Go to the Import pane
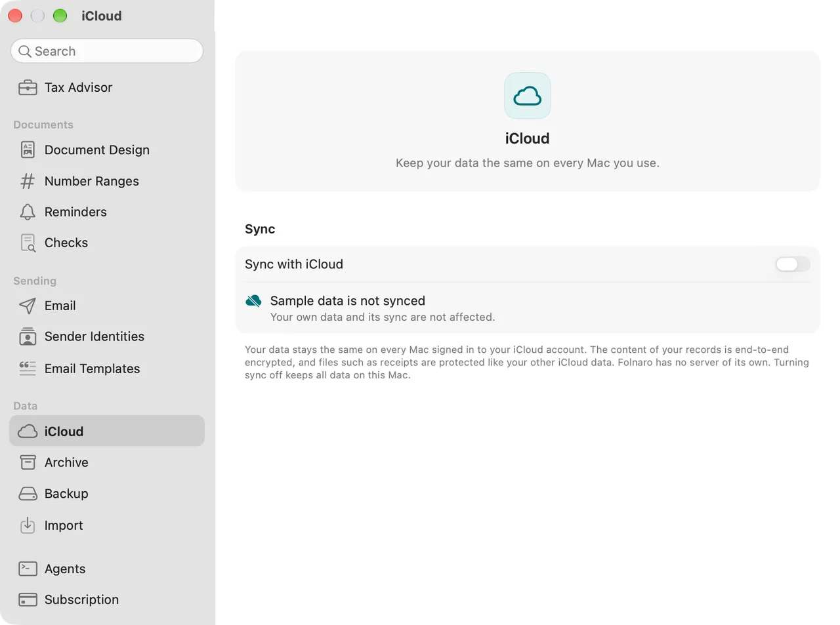Image resolution: width=840 pixels, height=625 pixels. point(107,525)
